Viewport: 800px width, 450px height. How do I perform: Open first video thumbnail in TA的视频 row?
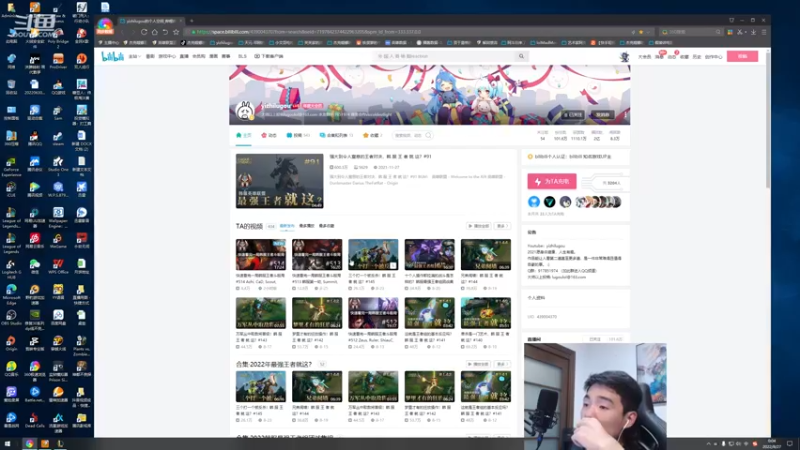pos(261,255)
